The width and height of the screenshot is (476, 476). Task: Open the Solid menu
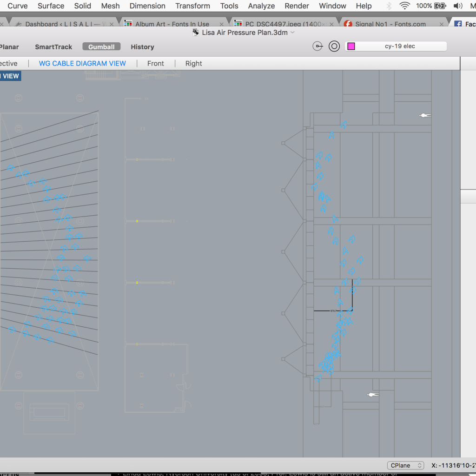(82, 6)
